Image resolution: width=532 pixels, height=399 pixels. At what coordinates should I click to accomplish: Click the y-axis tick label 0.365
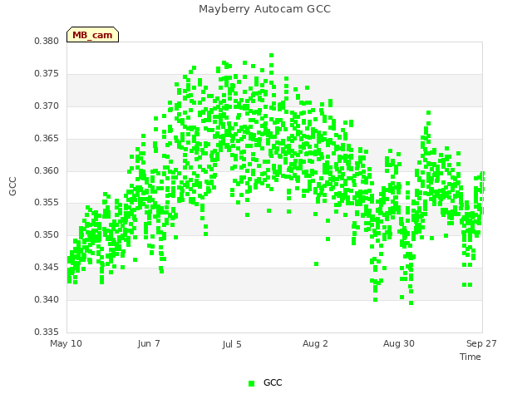tap(47, 139)
